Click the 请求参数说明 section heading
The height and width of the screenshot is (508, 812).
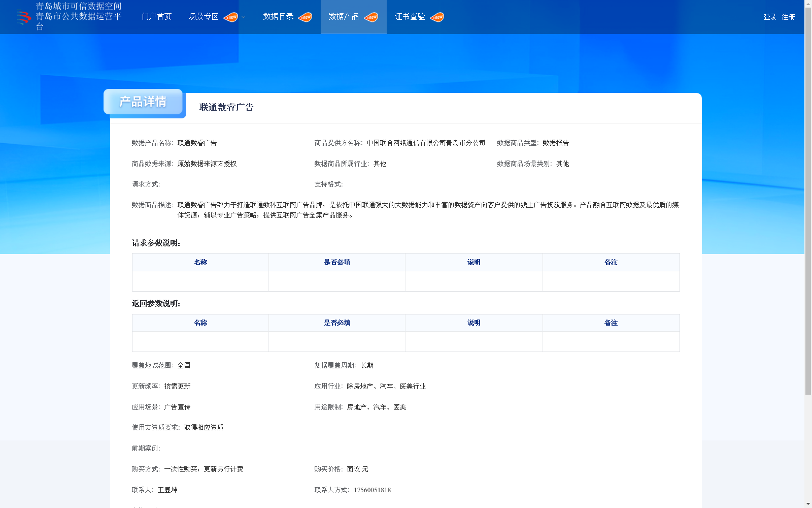[156, 243]
